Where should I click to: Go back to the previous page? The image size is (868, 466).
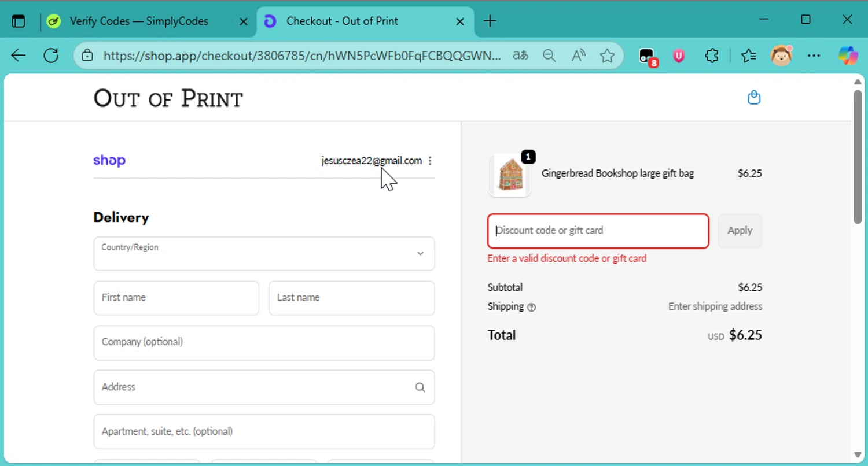click(x=19, y=56)
